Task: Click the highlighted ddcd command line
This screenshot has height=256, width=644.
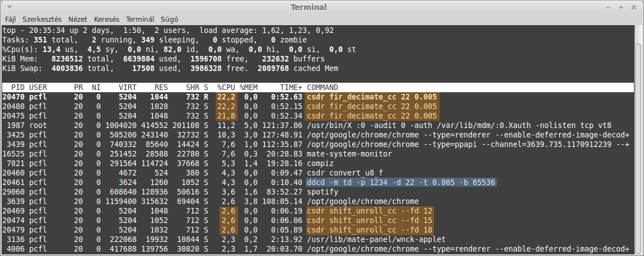Action: coord(402,182)
